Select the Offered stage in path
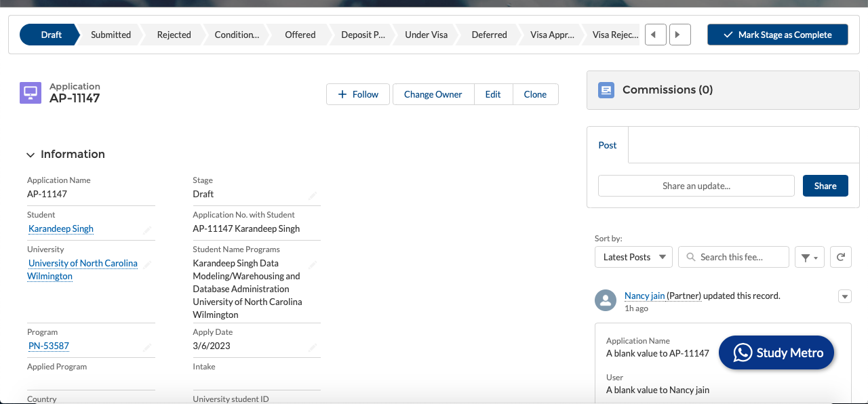This screenshot has width=868, height=404. coord(300,35)
